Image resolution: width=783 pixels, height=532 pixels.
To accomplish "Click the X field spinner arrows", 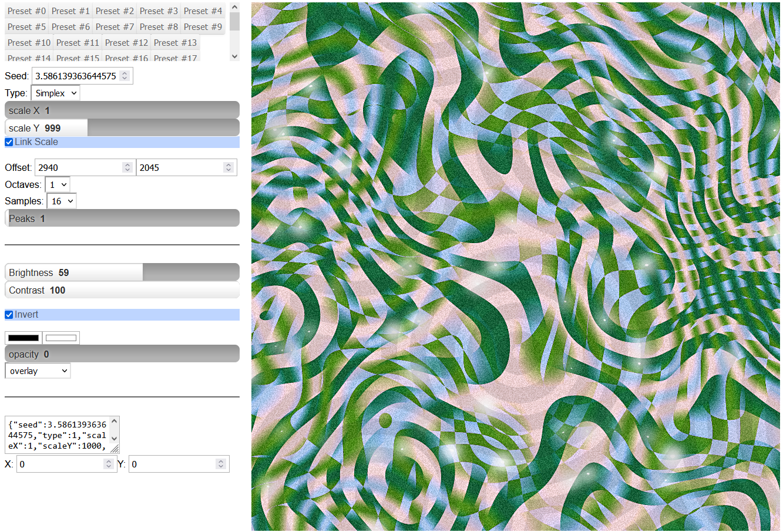I will click(108, 464).
